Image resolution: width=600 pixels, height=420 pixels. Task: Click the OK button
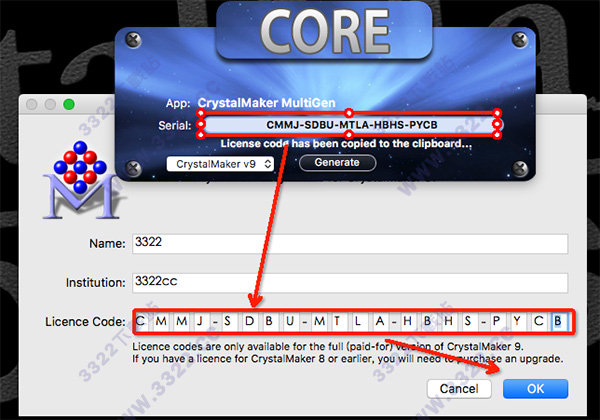pyautogui.click(x=535, y=389)
